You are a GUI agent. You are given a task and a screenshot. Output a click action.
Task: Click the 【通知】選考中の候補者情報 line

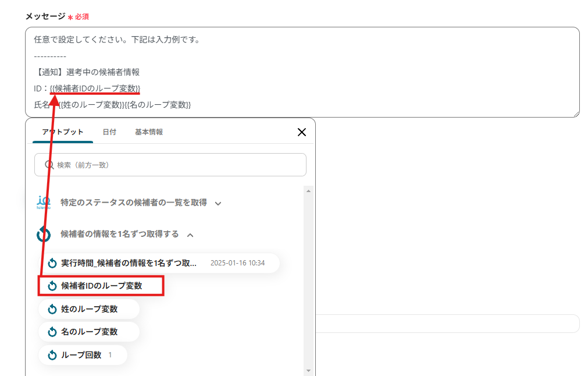(x=87, y=72)
